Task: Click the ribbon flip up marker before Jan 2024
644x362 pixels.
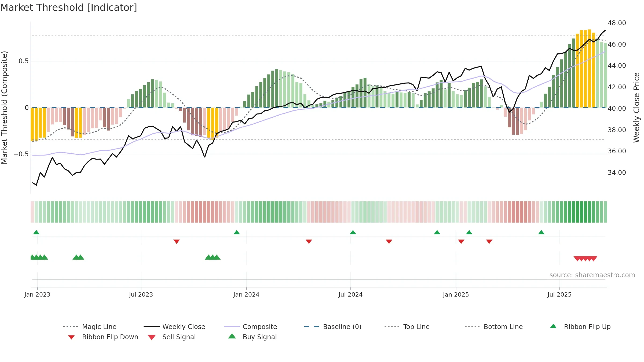Action: (237, 232)
